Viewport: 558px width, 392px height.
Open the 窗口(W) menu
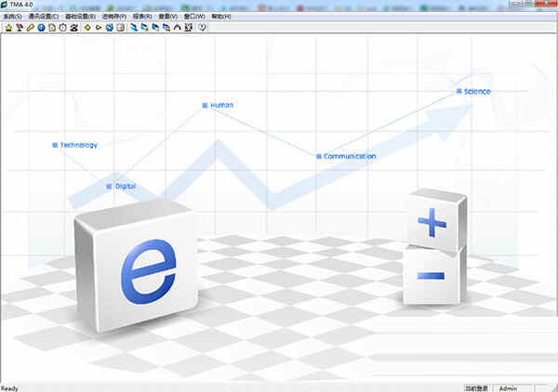[195, 17]
